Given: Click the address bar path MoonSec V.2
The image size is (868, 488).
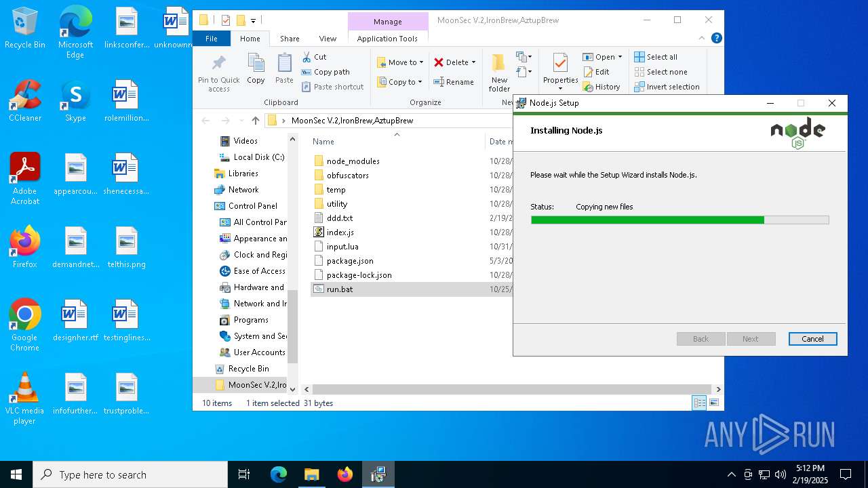Looking at the screenshot, I should click(x=352, y=121).
